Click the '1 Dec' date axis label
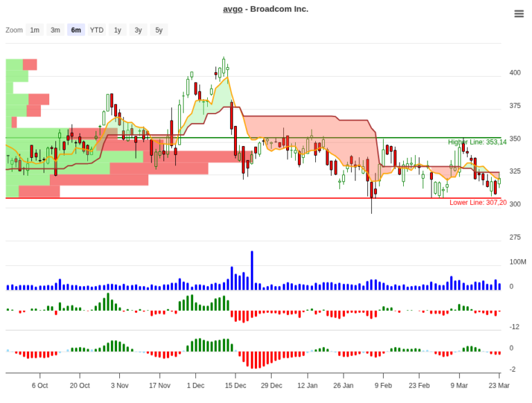 [195, 386]
